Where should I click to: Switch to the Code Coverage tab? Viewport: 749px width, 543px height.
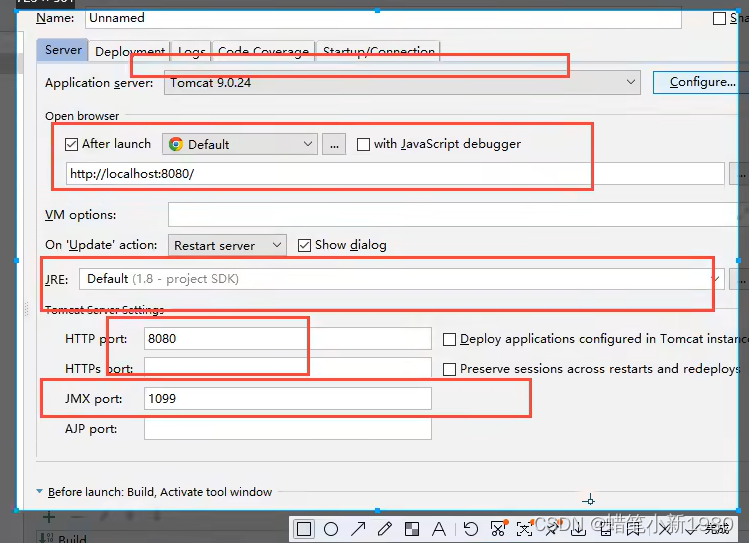click(263, 51)
